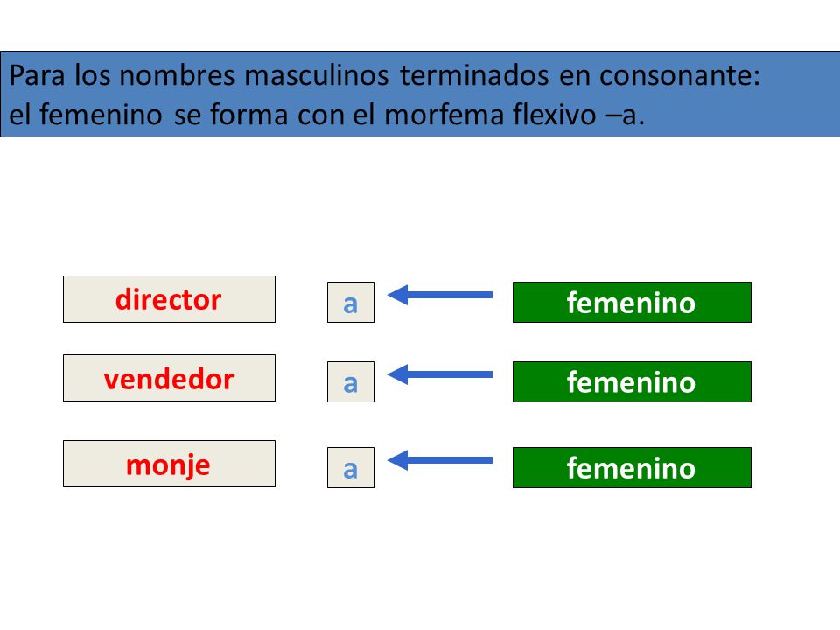Click 'el femenino' at start of header's second line

tap(86, 114)
